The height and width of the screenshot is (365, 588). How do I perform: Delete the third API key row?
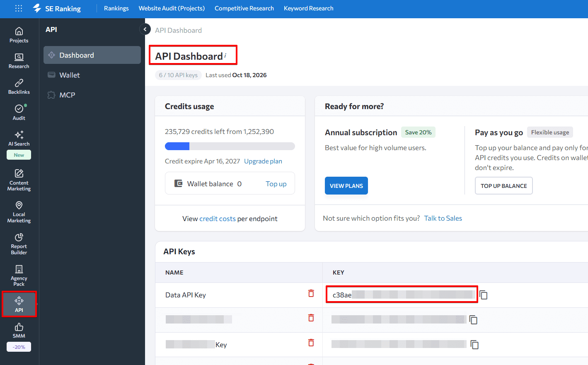pyautogui.click(x=311, y=343)
